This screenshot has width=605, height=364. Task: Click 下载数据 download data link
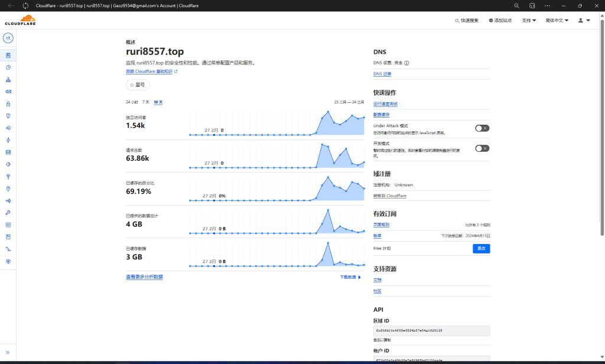[x=350, y=277]
